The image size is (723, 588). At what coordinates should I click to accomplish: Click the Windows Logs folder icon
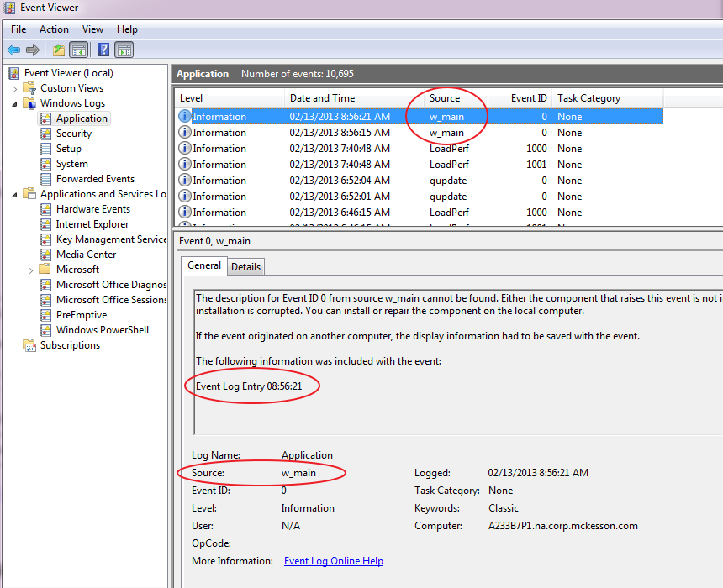tap(29, 103)
